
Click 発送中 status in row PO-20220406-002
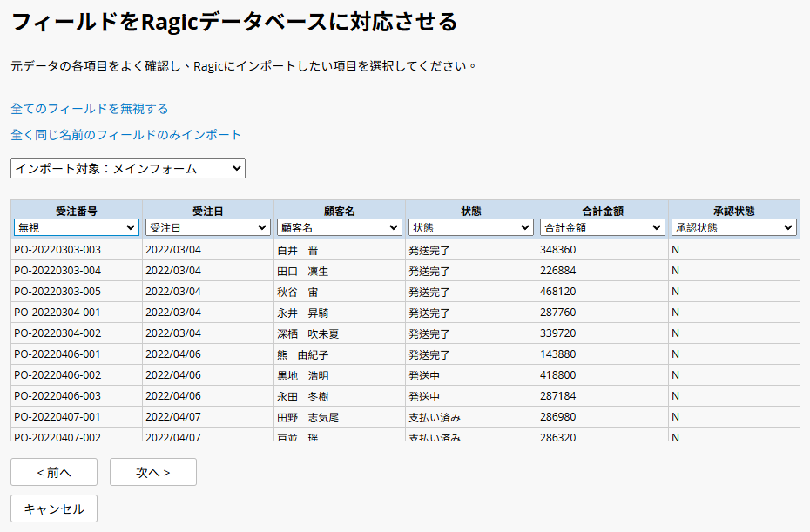(424, 376)
